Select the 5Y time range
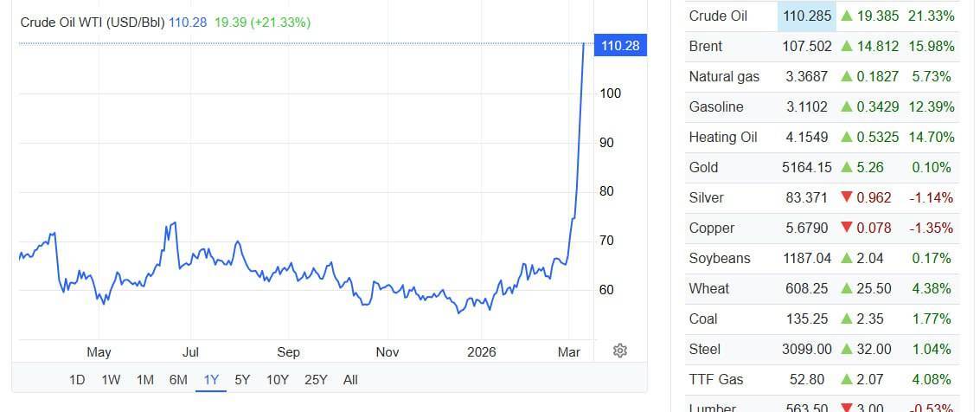980x412 pixels. click(x=242, y=380)
